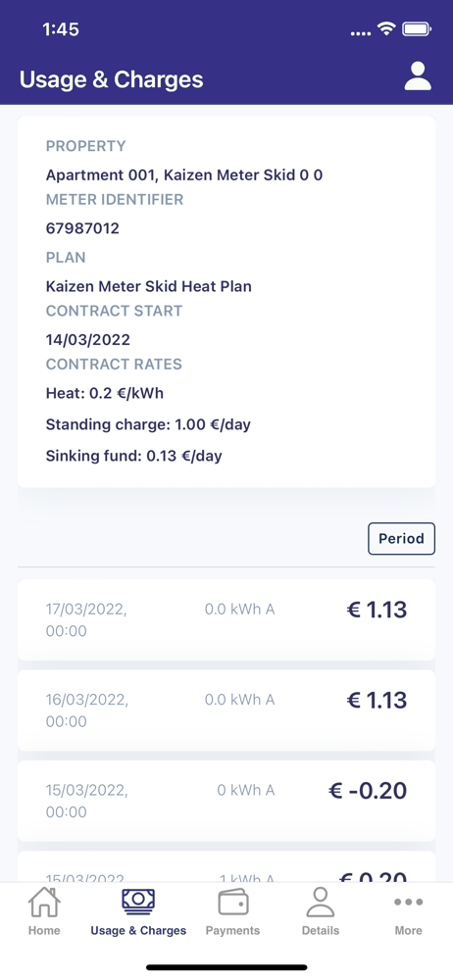The width and height of the screenshot is (453, 980).
Task: Switch to the Home tab label
Action: [x=44, y=930]
